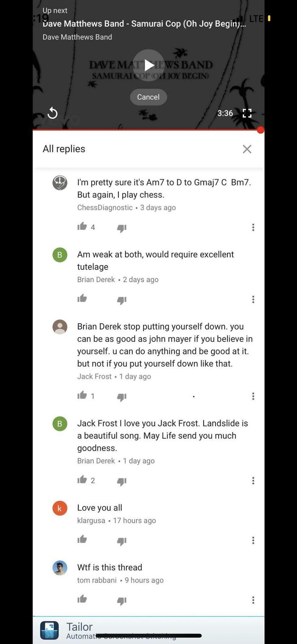297x644 pixels.
Task: Open Jack Frost's profile avatar
Action: tap(59, 327)
